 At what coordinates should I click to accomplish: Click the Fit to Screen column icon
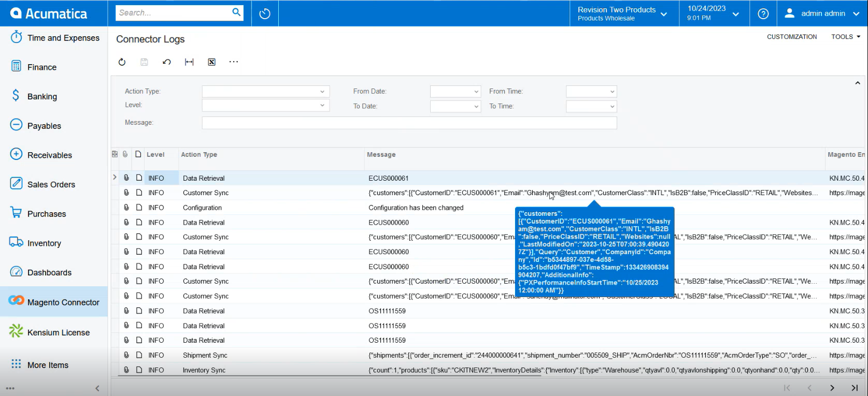tap(189, 62)
